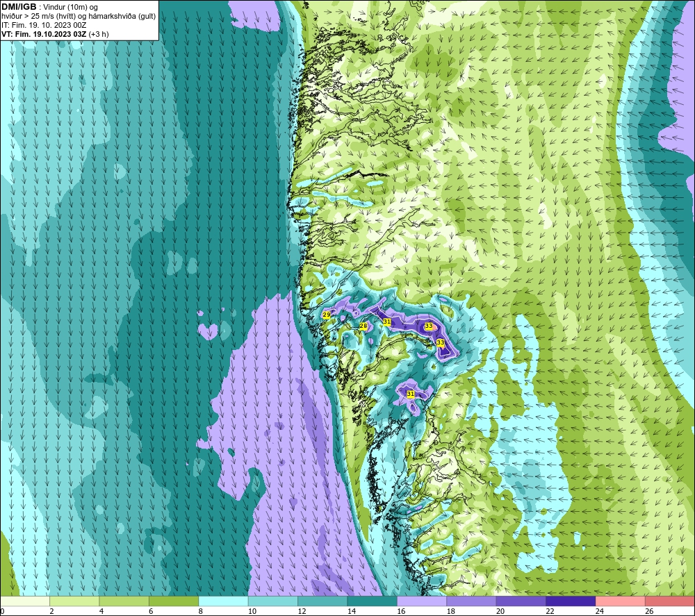Click the legend scale number '14'
The image size is (695, 616).
coord(352,611)
